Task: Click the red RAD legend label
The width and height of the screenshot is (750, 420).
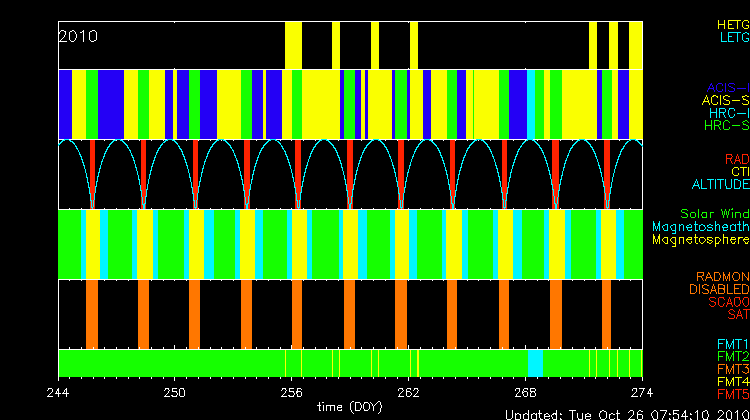Action: point(736,159)
